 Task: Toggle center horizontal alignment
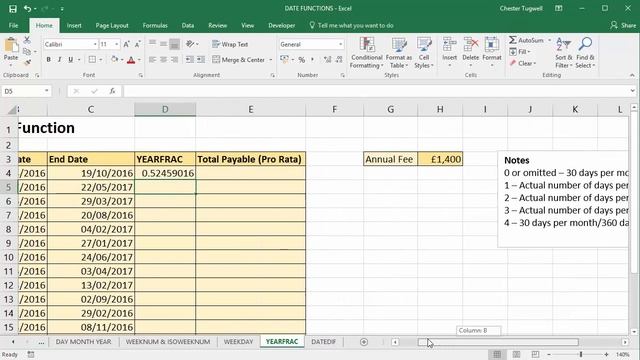pyautogui.click(x=163, y=60)
